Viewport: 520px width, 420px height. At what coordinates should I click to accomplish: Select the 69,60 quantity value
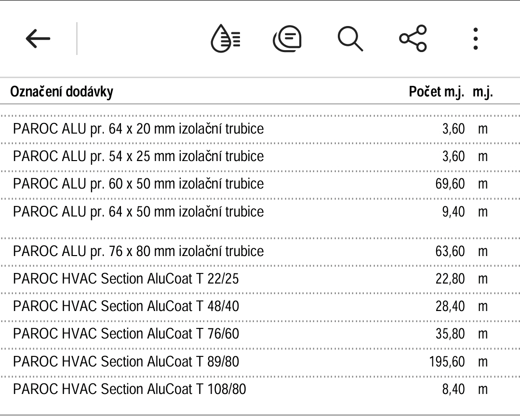click(x=450, y=184)
